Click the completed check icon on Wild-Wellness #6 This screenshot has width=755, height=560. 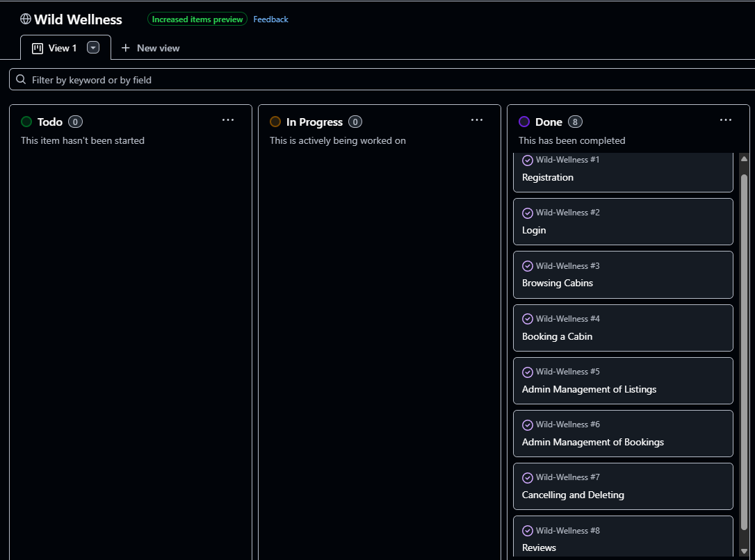pyautogui.click(x=528, y=425)
